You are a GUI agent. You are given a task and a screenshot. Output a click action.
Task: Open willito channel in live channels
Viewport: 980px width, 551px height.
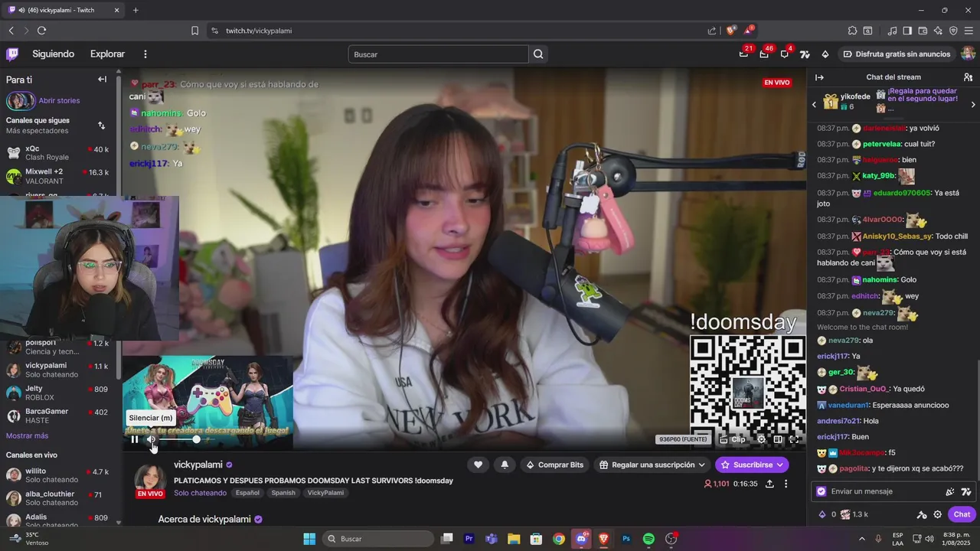click(x=57, y=475)
